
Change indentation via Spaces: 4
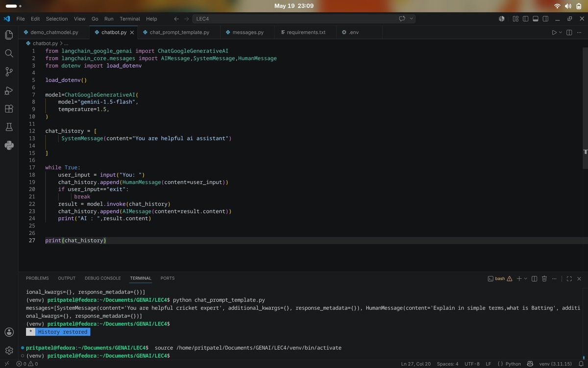447,364
